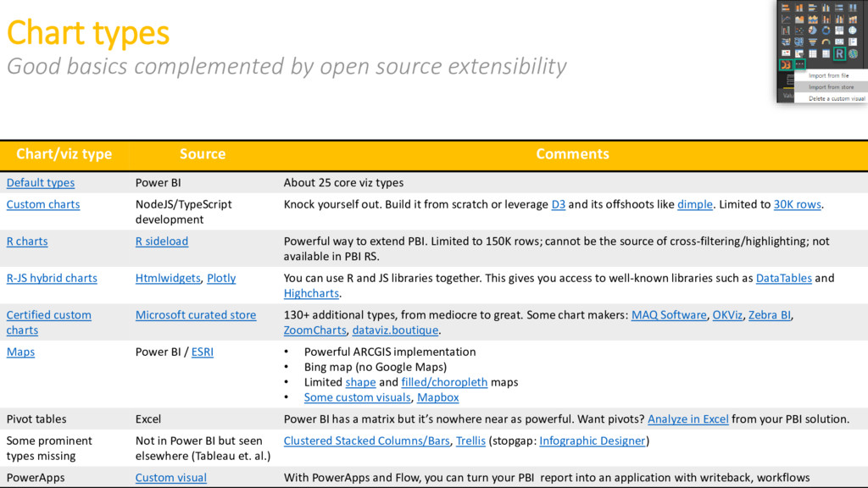Open the ellipsis custom visual menu
Viewport: 868px width, 488px height.
(800, 64)
